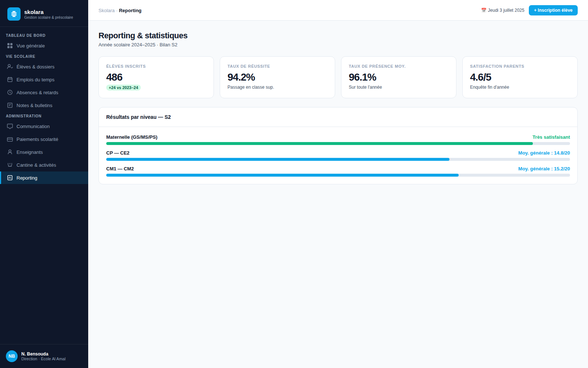The height and width of the screenshot is (368, 588).
Task: Click the +24 vs 2023–24 badge
Action: [x=123, y=88]
